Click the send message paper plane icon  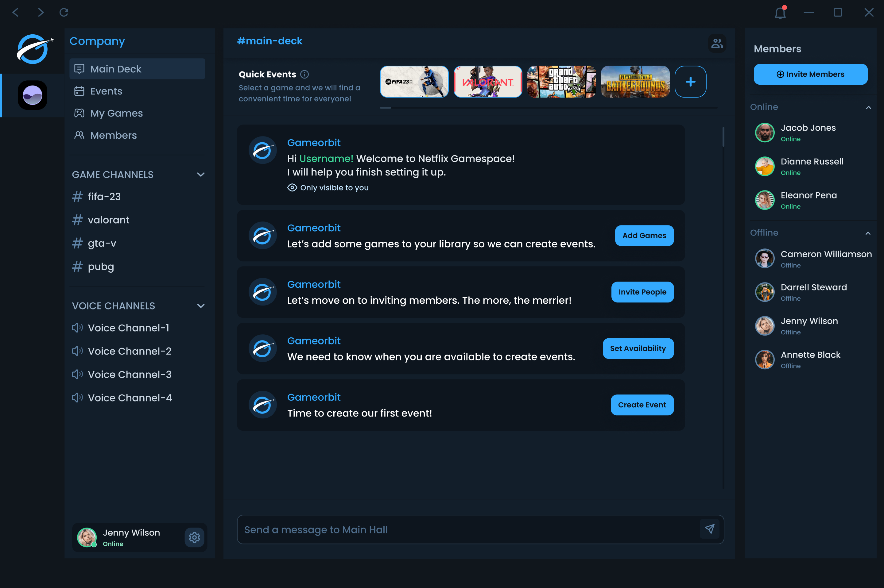tap(710, 529)
